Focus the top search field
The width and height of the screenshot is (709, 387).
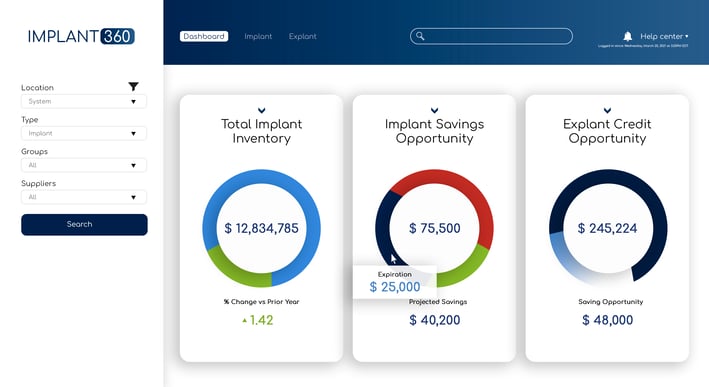[492, 36]
